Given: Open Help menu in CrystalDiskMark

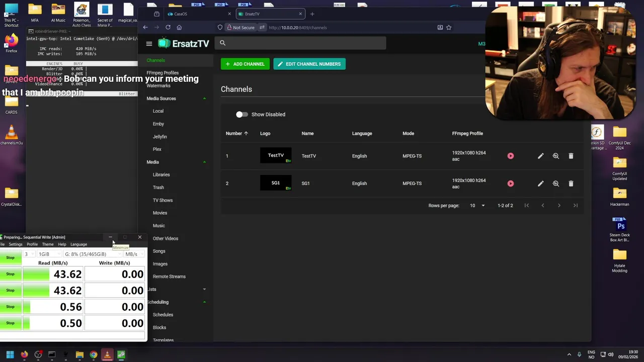Looking at the screenshot, I should click(x=62, y=244).
